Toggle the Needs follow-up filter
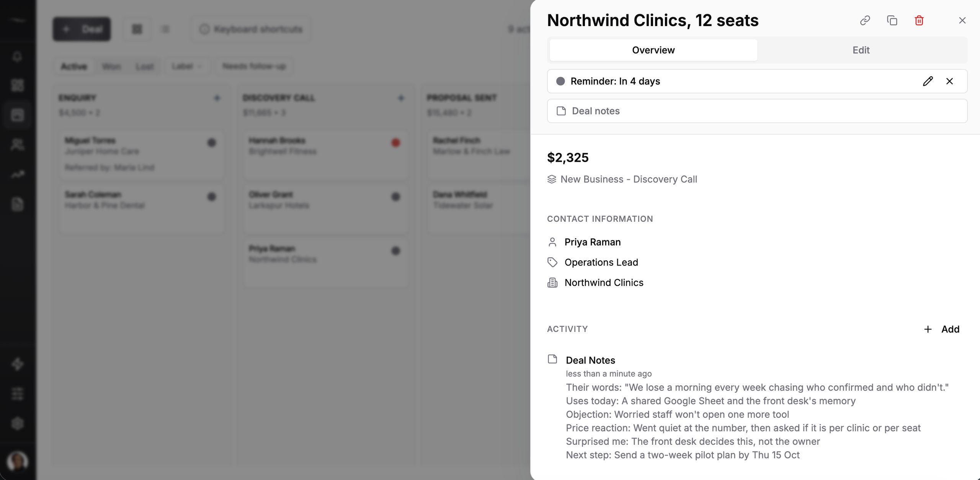 (254, 67)
